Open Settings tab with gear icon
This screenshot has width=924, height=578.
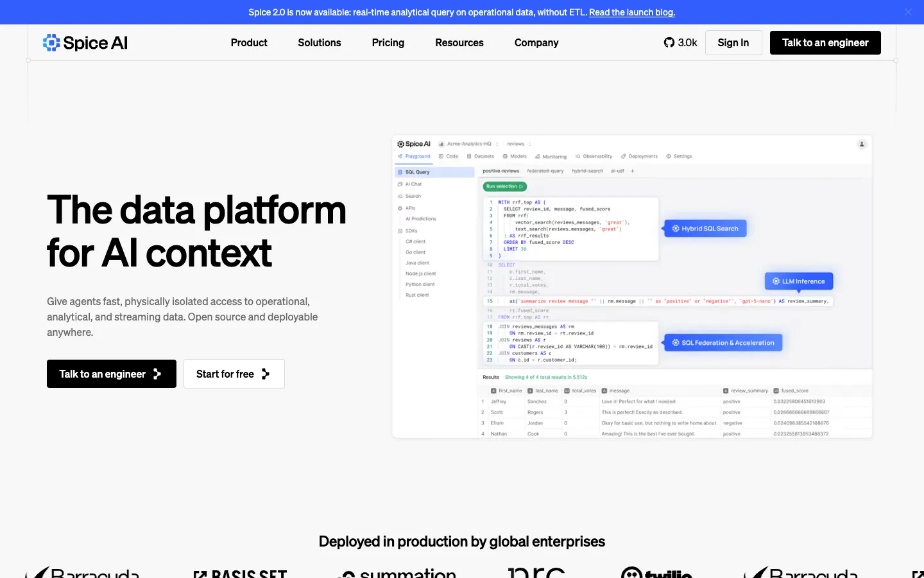679,156
